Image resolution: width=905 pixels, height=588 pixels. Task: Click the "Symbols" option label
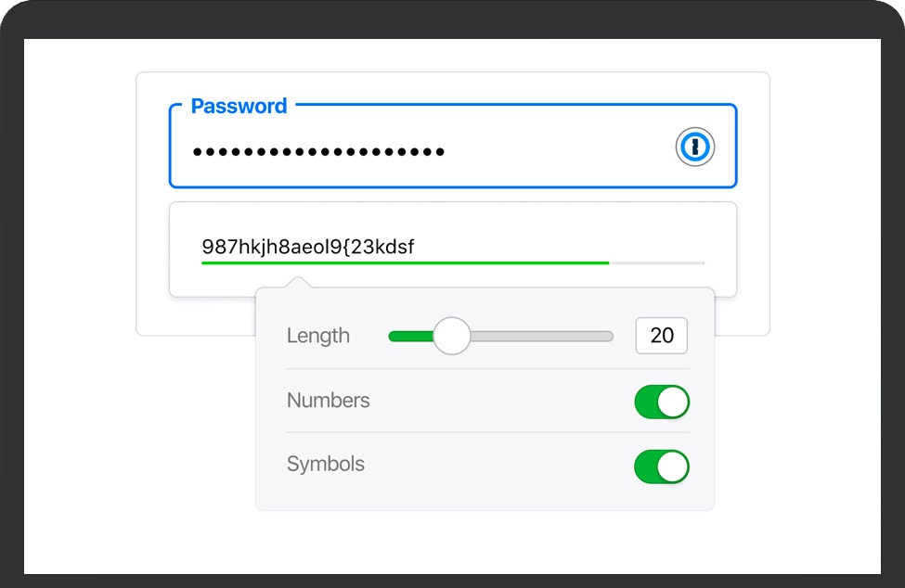tap(326, 464)
